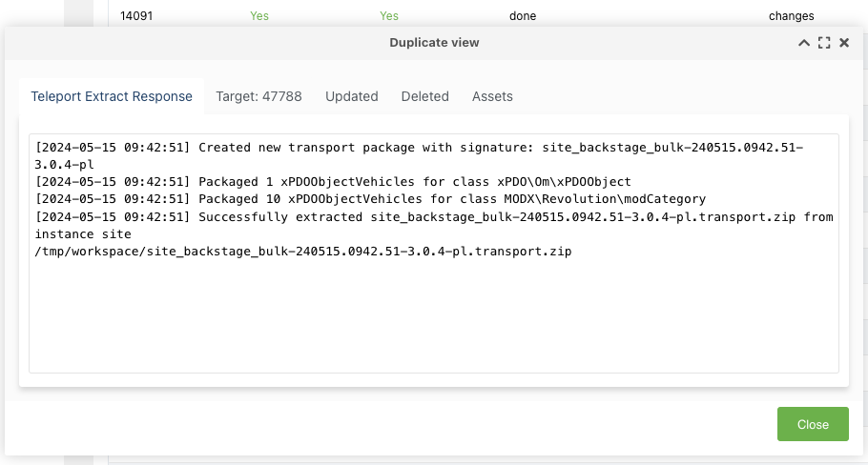This screenshot has height=465, width=868.
Task: Show the Assets tab
Action: tap(492, 96)
